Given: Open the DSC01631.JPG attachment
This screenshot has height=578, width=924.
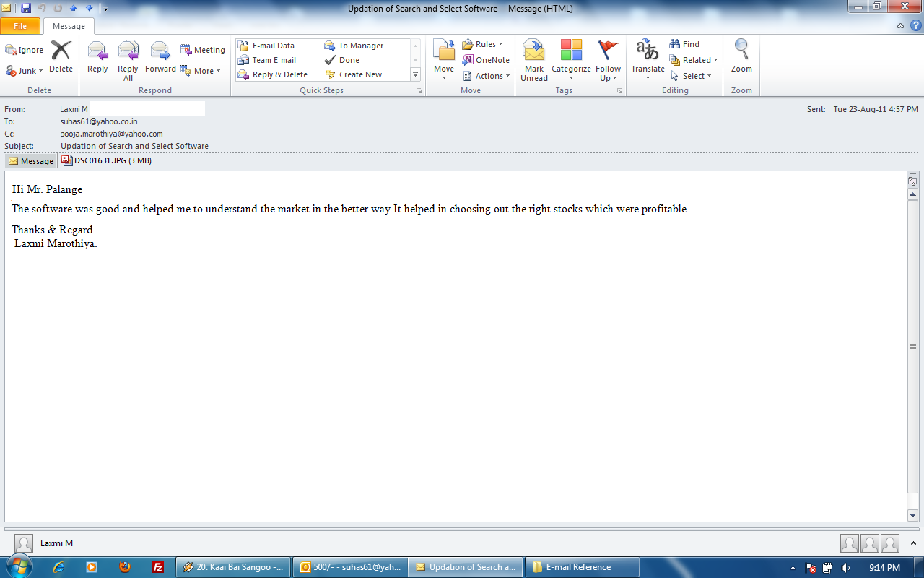Looking at the screenshot, I should click(x=107, y=160).
